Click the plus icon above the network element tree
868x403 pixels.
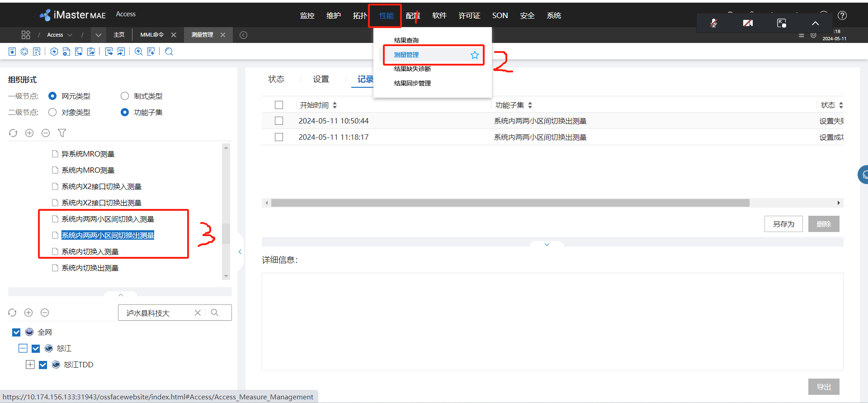pos(28,313)
